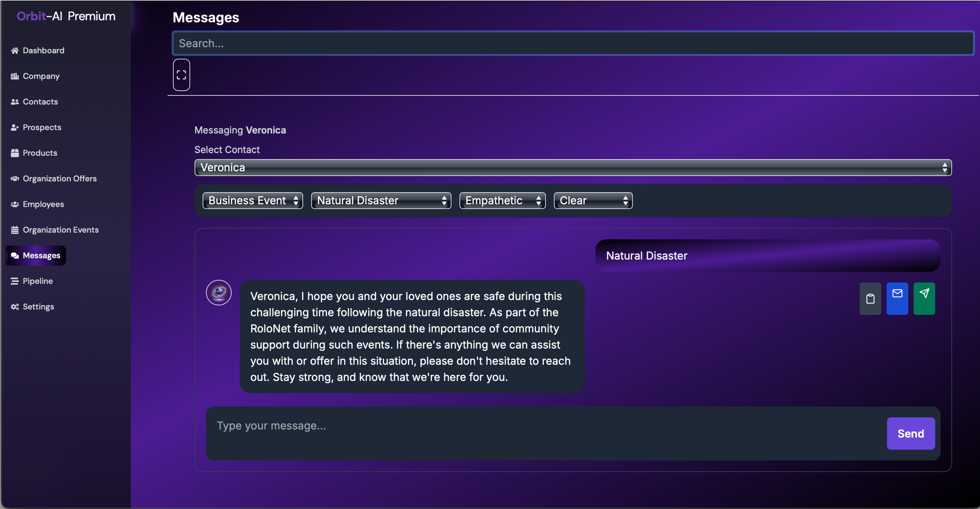Open the Clear style dropdown
This screenshot has height=509, width=980.
(593, 201)
